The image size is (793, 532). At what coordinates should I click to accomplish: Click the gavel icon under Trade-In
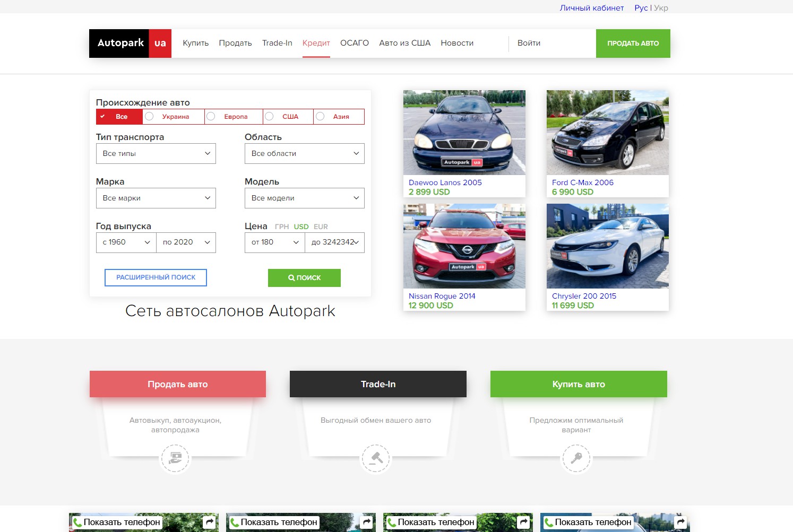click(x=376, y=458)
